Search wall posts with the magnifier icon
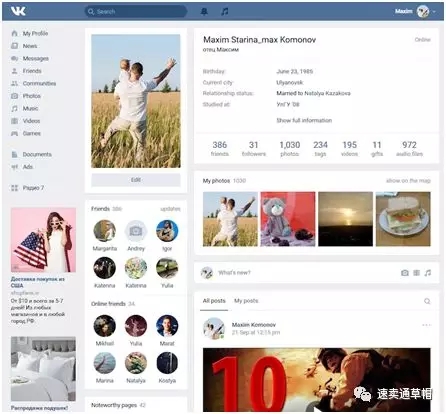 (427, 301)
